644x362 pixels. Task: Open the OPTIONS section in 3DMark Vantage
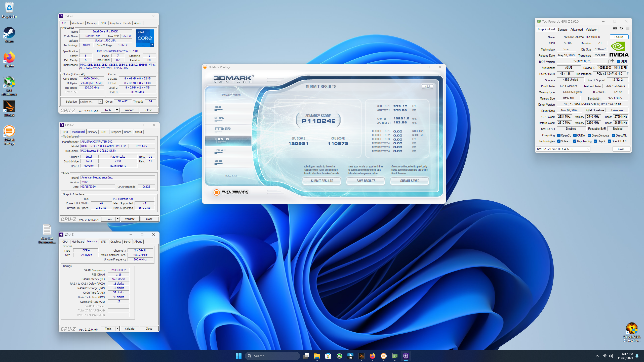[x=219, y=118]
